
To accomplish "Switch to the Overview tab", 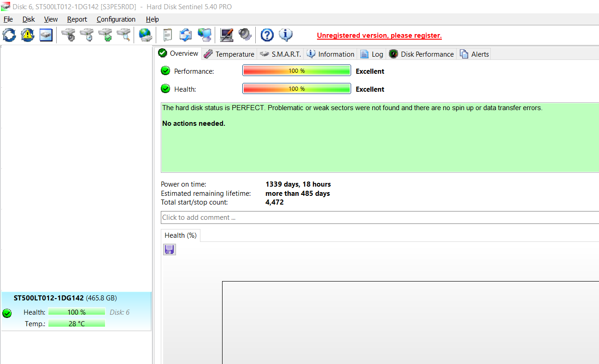I will click(x=178, y=53).
